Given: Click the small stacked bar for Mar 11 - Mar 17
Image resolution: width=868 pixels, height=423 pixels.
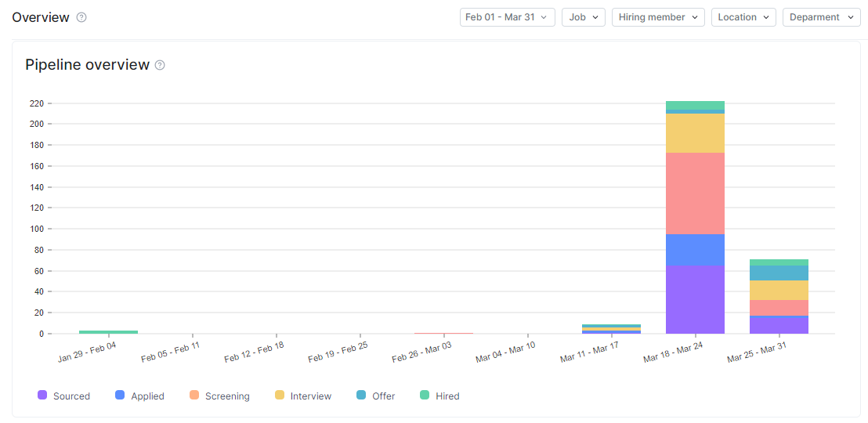Looking at the screenshot, I should coord(612,329).
